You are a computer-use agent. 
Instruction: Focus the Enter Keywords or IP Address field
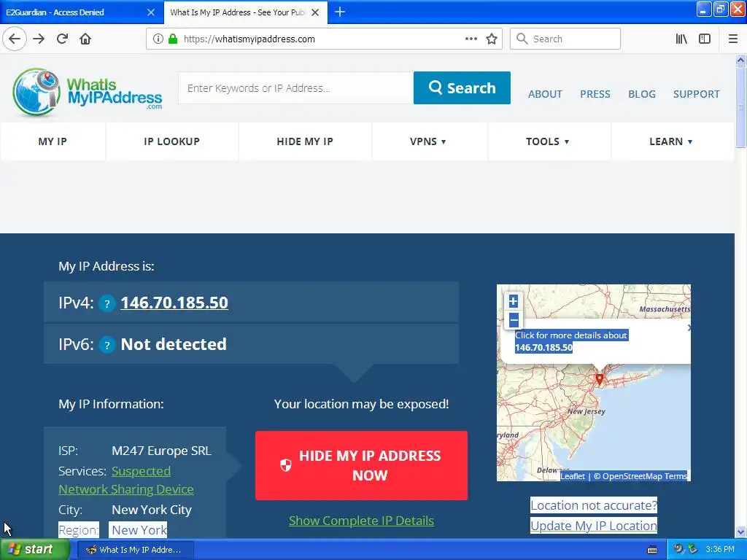click(296, 87)
